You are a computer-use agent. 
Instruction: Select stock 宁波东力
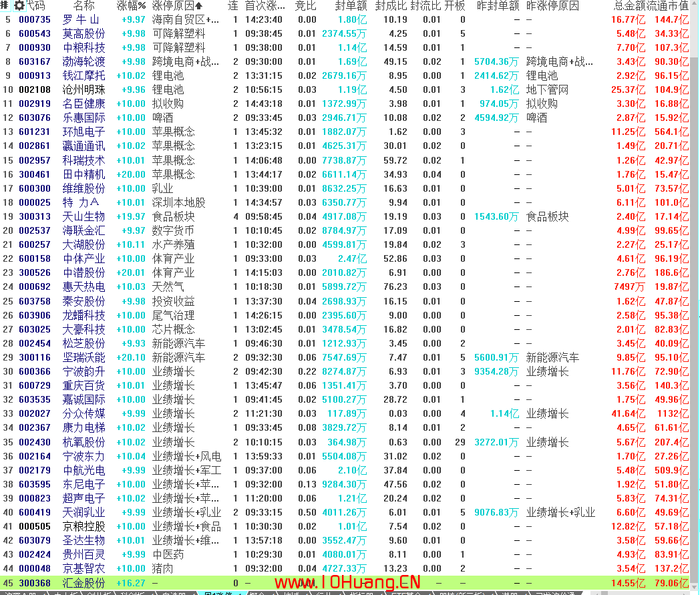click(84, 456)
